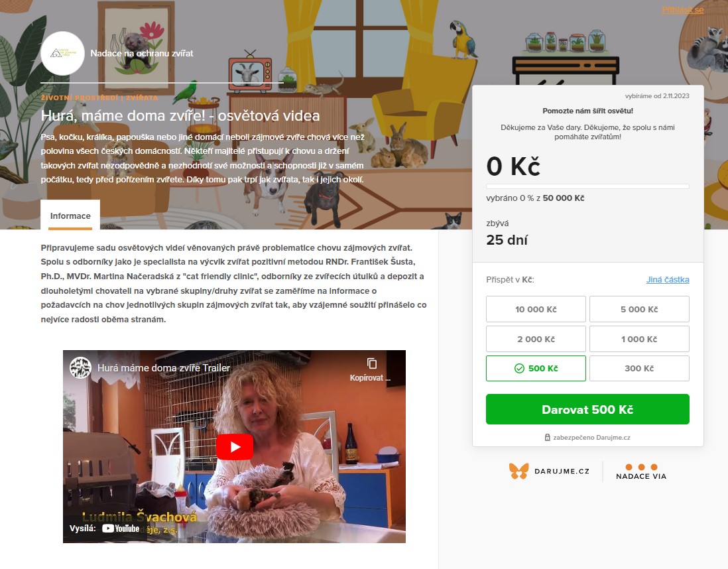Choose the 1 000 Kč donation option
Image resolution: width=728 pixels, height=569 pixels.
tap(639, 339)
